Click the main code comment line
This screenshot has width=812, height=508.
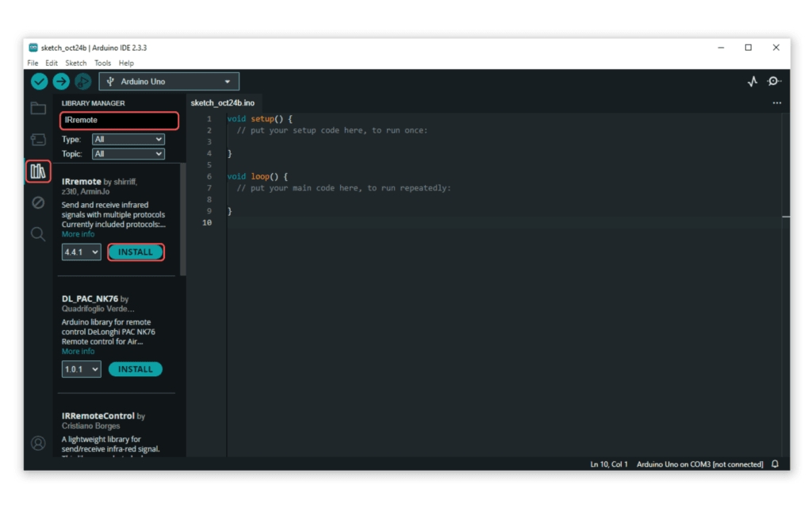[344, 187]
